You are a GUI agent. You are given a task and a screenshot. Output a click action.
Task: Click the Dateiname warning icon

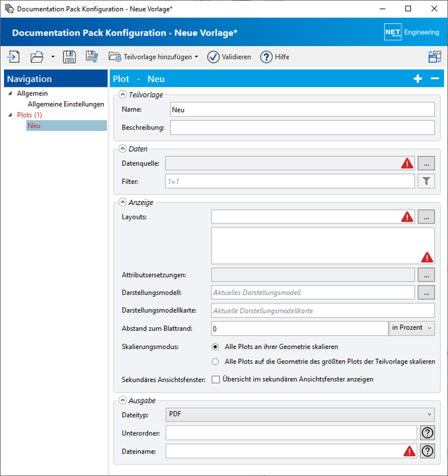pyautogui.click(x=410, y=451)
